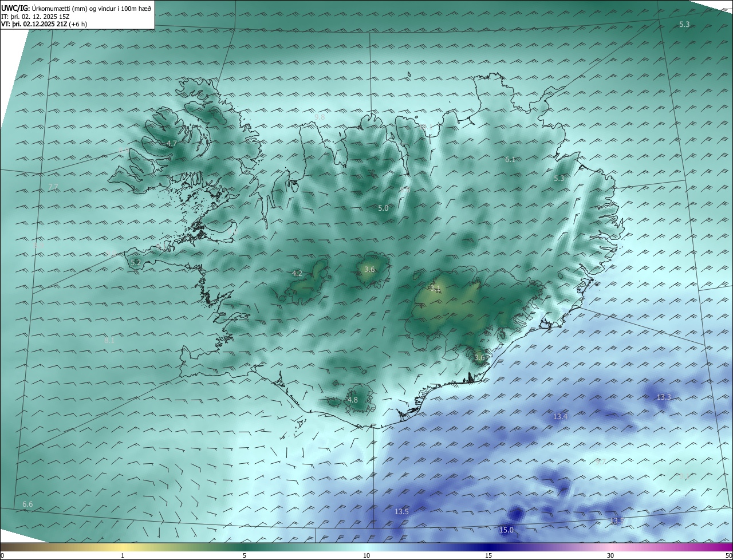Click the 4.8 value on Mýrdalsjökull glacier
This screenshot has height=560, width=733.
point(352,400)
